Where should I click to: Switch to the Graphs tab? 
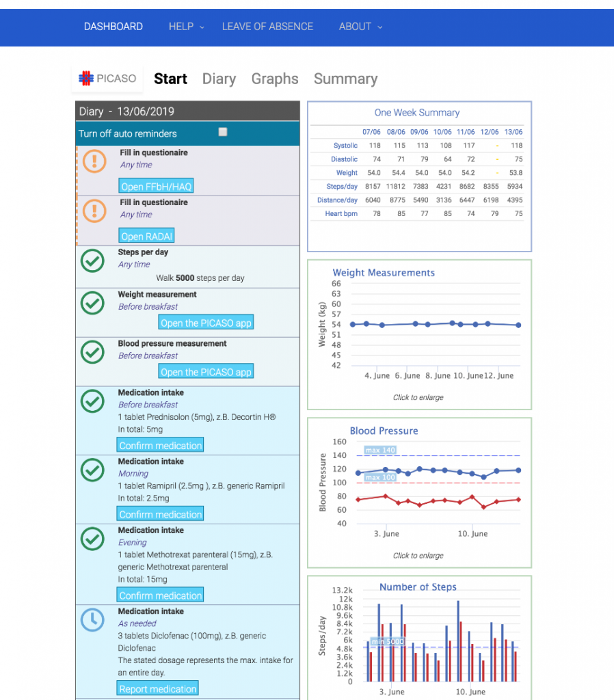pos(275,79)
